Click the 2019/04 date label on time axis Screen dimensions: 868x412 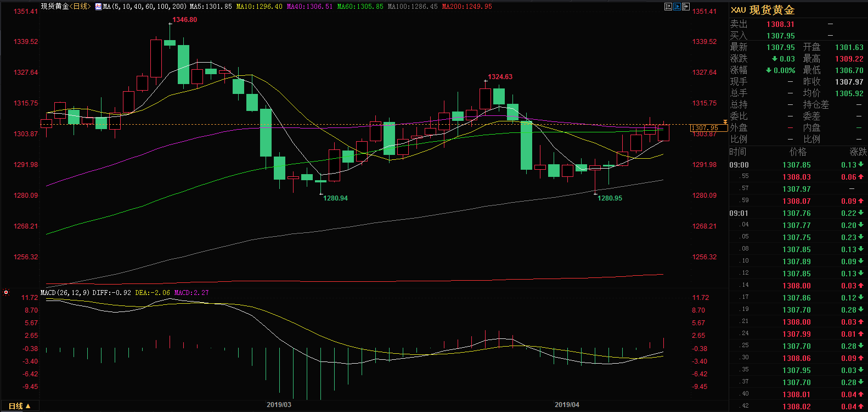pyautogui.click(x=567, y=405)
